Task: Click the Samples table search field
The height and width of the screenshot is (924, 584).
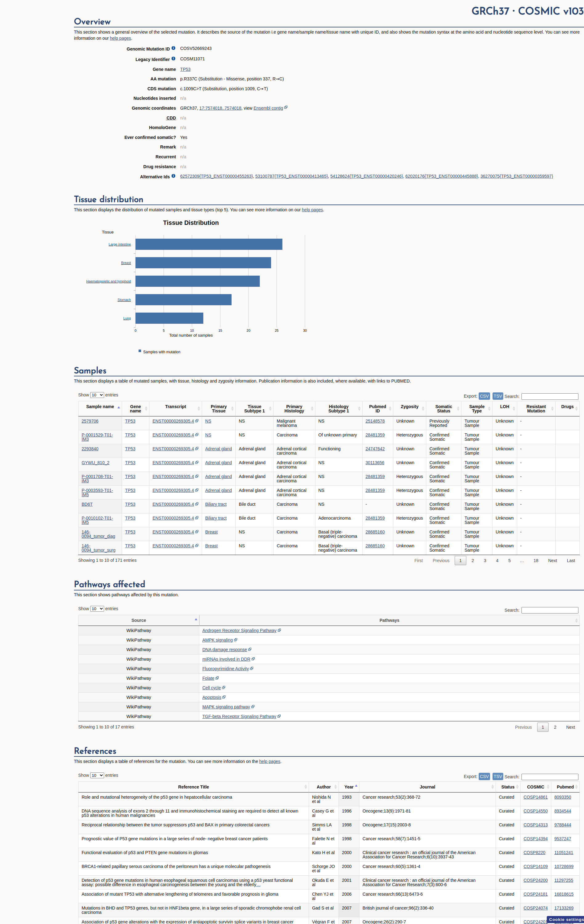Action: [550, 396]
